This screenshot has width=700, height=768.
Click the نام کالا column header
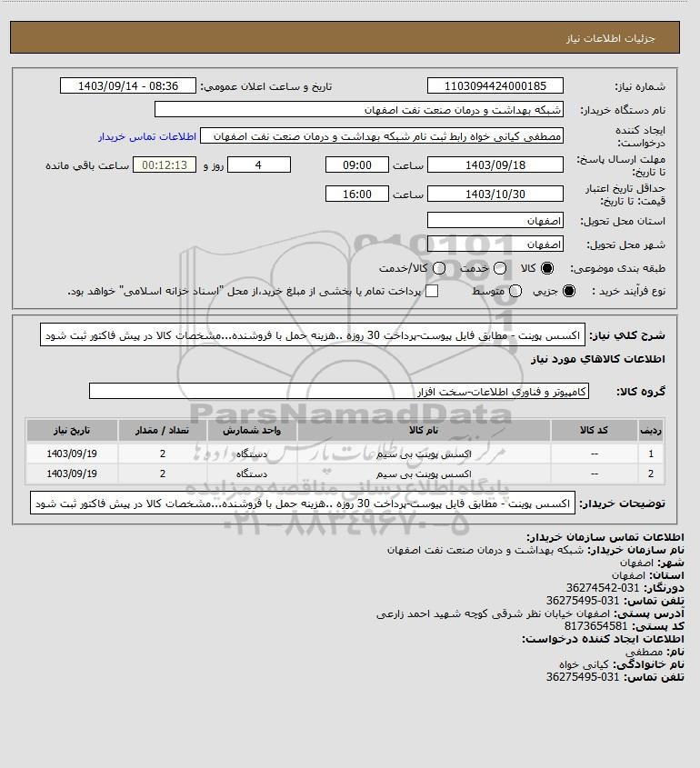[x=424, y=430]
